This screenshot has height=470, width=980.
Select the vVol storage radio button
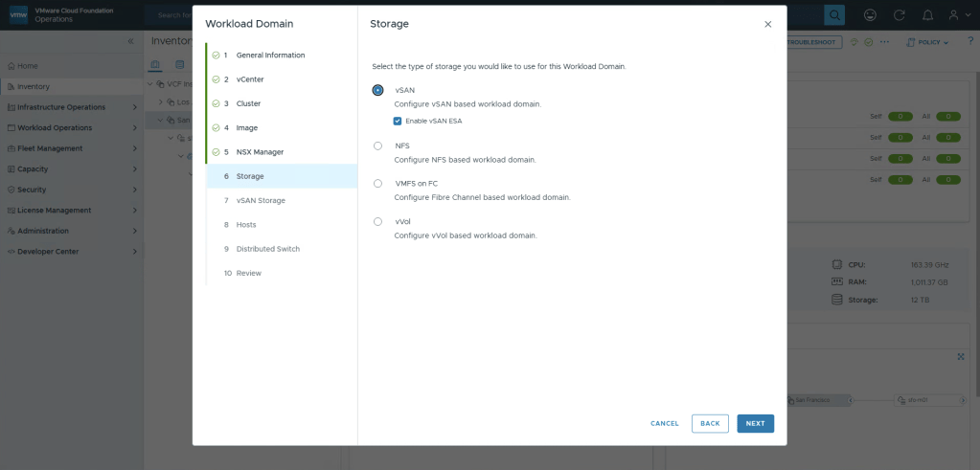(x=377, y=221)
